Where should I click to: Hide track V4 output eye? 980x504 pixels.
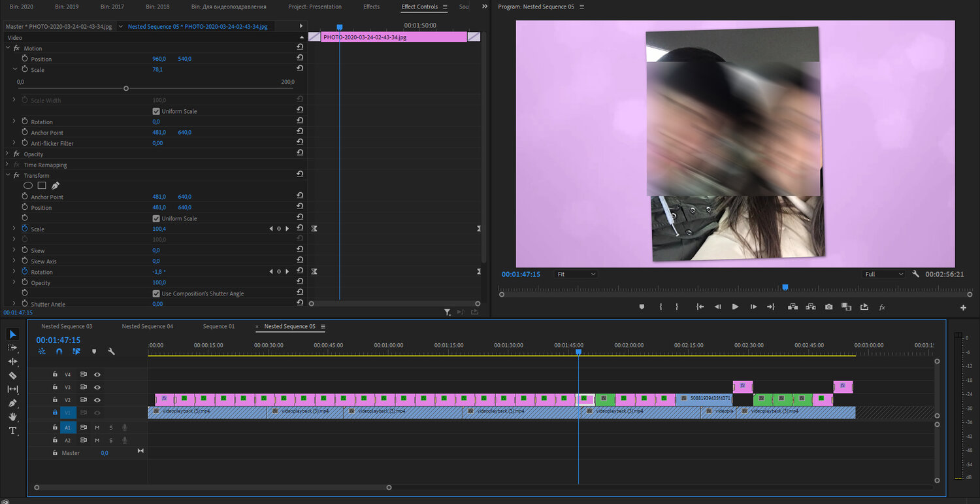click(97, 375)
